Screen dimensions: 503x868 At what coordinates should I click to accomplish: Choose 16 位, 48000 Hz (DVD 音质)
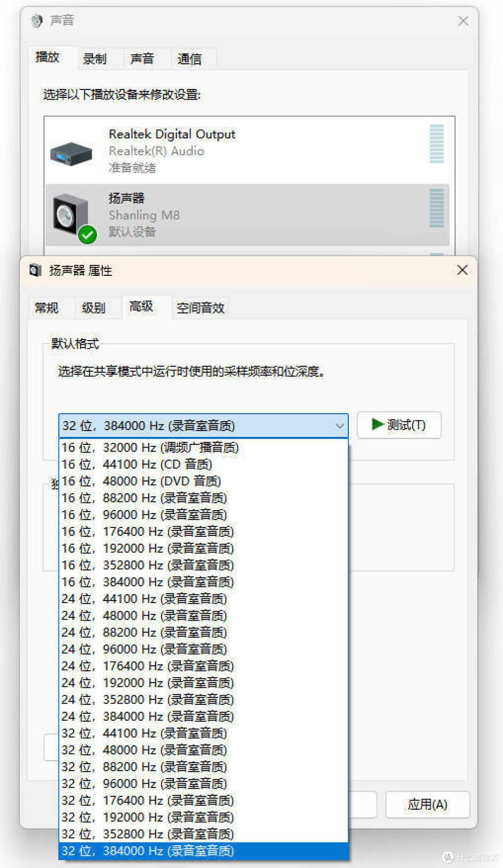point(204,481)
